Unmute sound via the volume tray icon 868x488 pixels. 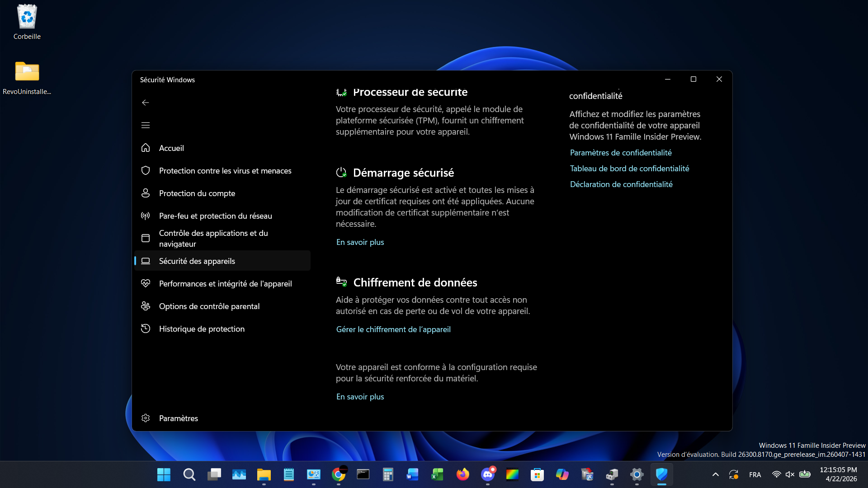790,474
